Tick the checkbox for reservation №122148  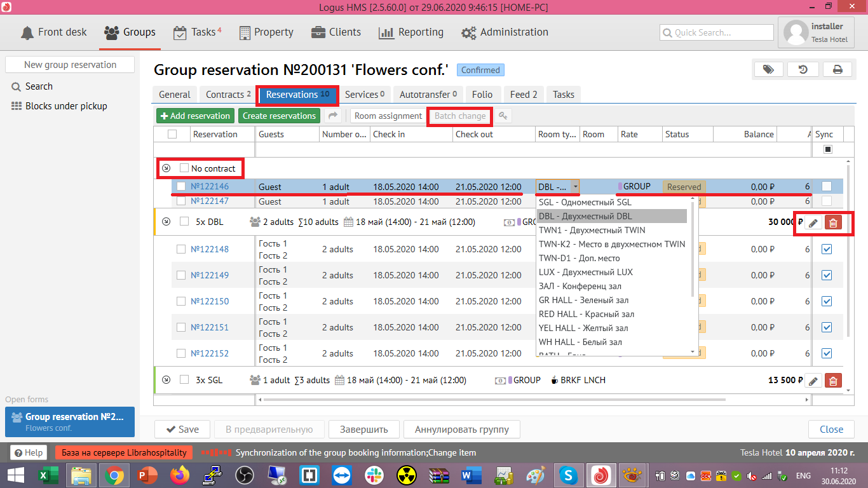pos(181,249)
